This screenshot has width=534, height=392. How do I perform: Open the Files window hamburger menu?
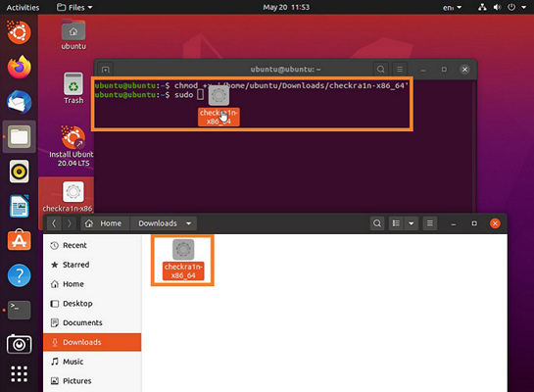tap(430, 223)
